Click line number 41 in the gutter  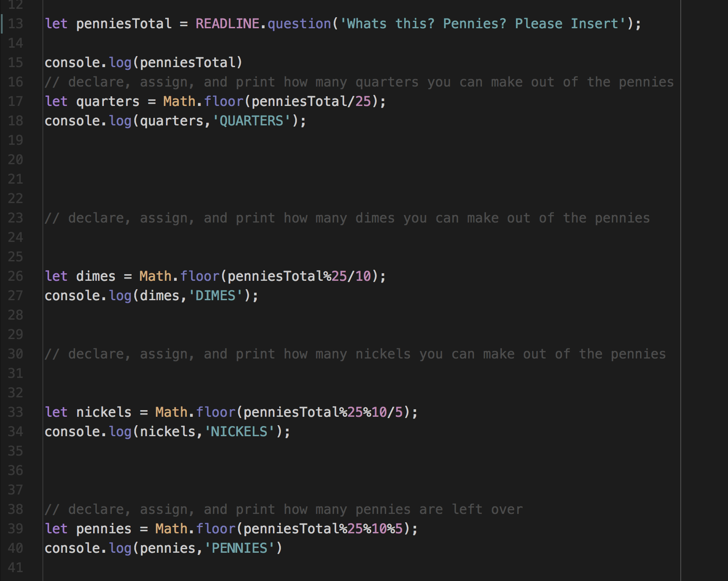[15, 567]
